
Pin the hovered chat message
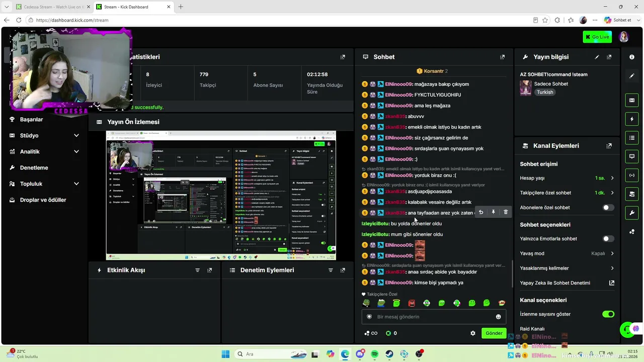(493, 212)
